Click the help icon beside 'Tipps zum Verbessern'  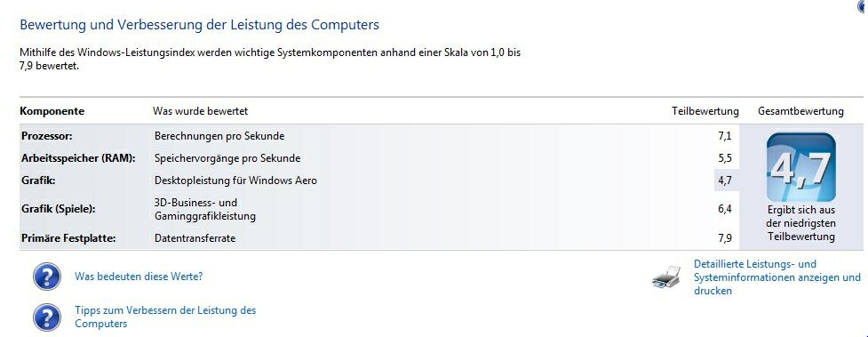(x=47, y=317)
